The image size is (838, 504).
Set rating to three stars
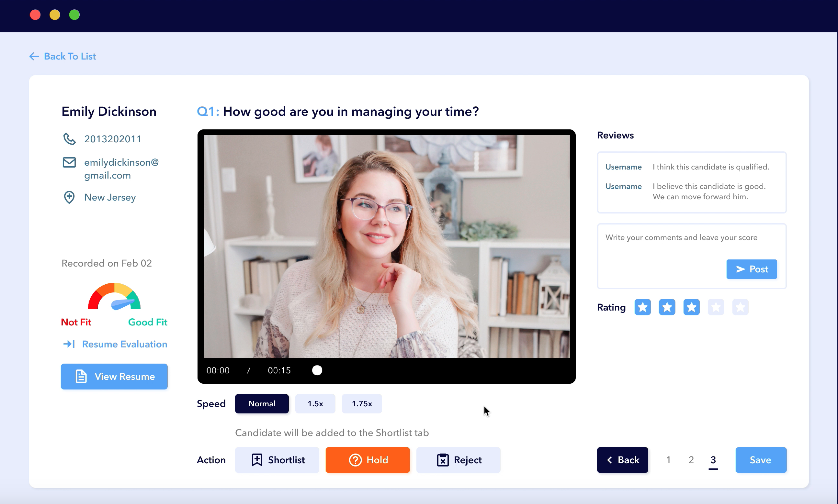[x=691, y=307]
